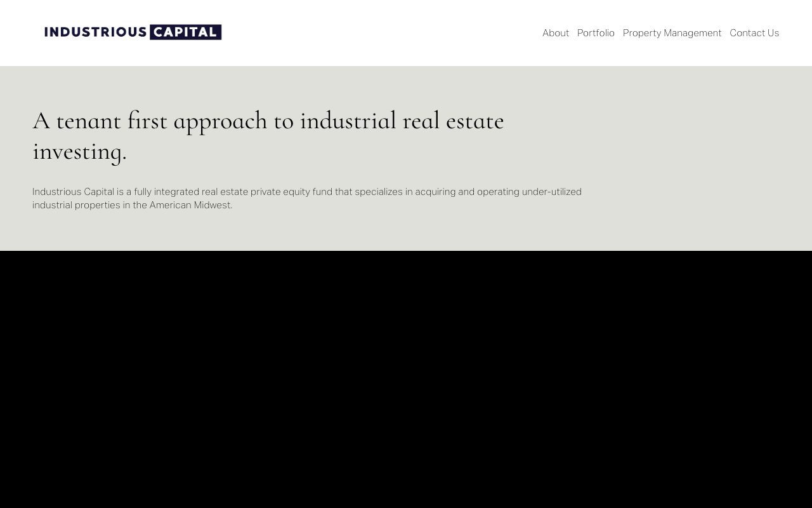
Task: Select the 'A tenant first approach' headline
Action: (268, 136)
